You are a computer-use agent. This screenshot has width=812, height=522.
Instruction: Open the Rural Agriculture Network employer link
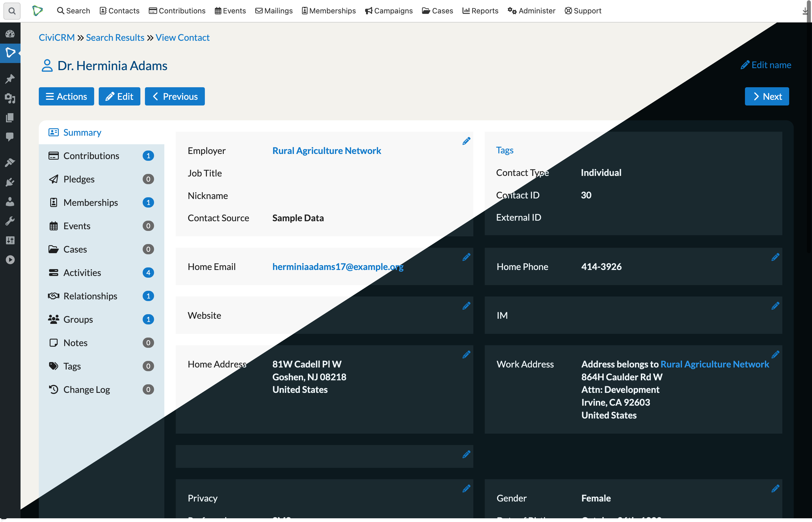click(x=327, y=151)
